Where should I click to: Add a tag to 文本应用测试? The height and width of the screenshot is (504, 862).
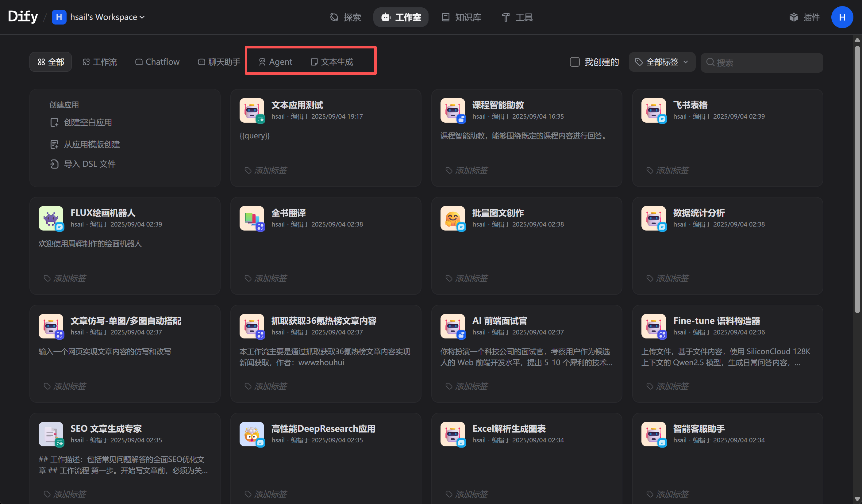coord(266,170)
